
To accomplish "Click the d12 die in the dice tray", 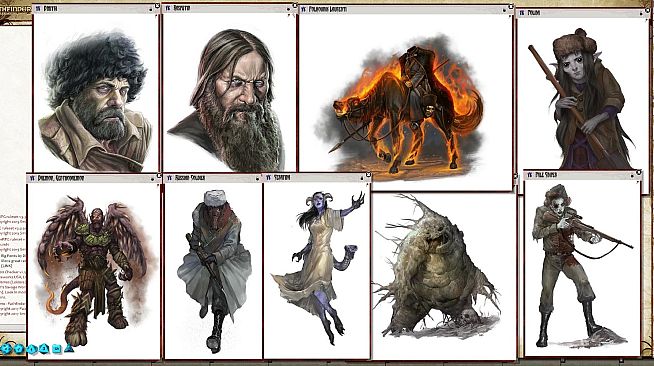I will (19, 348).
